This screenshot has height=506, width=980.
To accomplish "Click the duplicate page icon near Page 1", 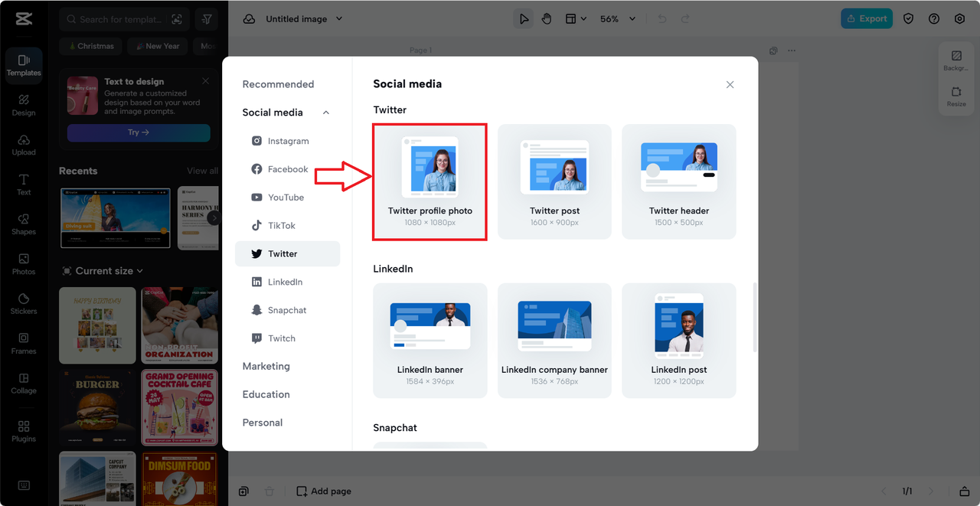I will click(x=773, y=51).
